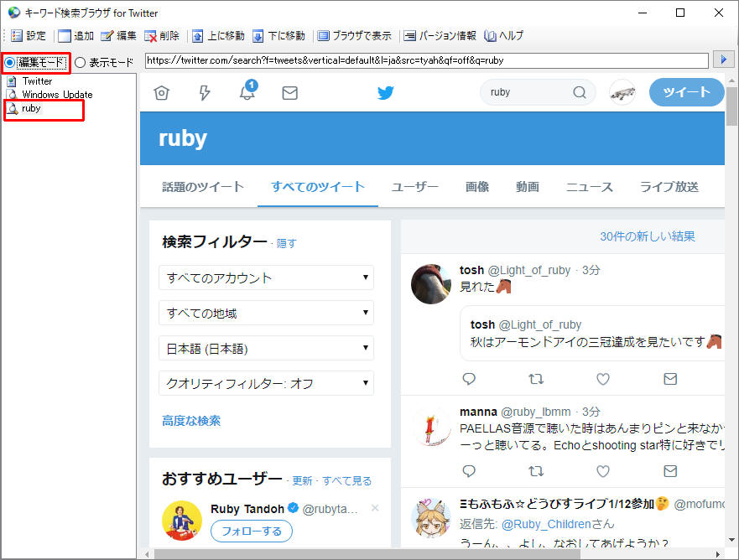Screen dimensions: 739x560
Task: Open manna's profile avatar
Action: (x=431, y=426)
